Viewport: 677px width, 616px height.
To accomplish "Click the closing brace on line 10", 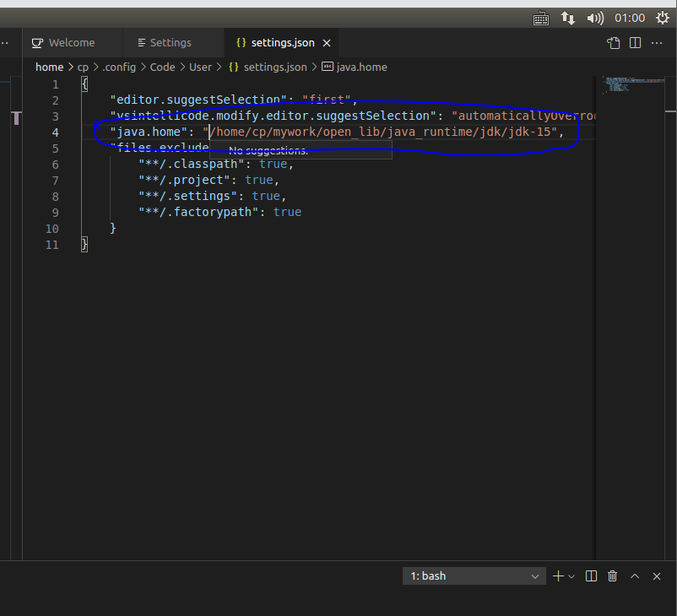I will [x=113, y=228].
